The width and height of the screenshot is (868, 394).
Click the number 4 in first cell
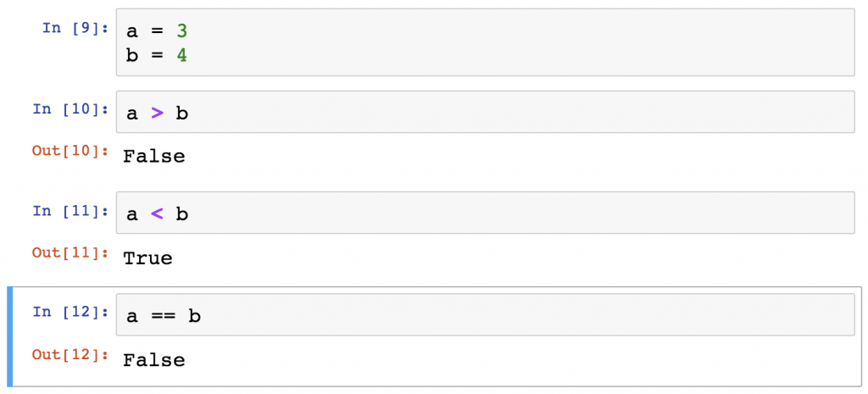pyautogui.click(x=181, y=56)
